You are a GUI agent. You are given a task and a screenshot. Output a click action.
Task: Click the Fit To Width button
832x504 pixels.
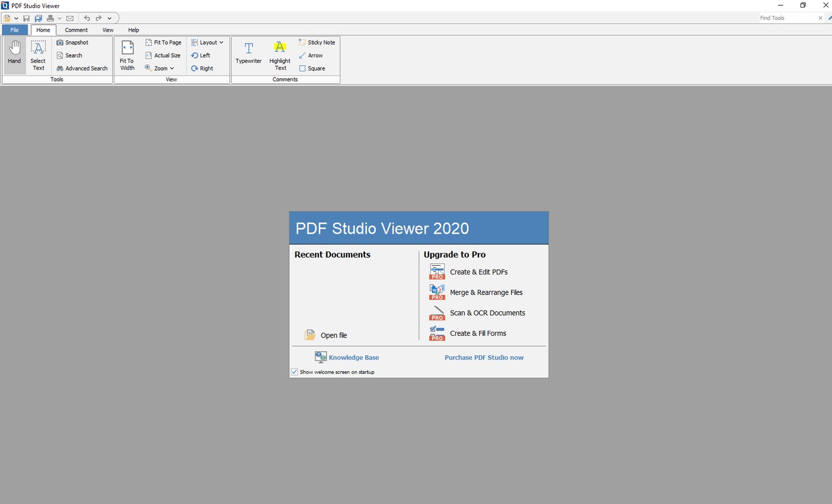(127, 55)
